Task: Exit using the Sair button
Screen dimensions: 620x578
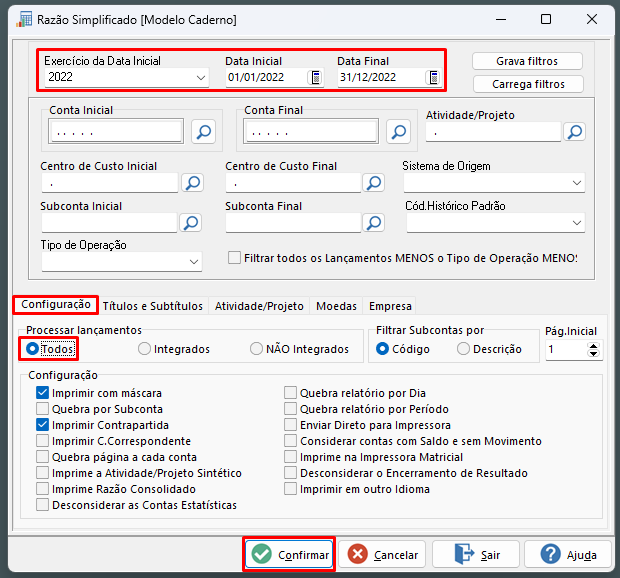Action: (x=476, y=554)
